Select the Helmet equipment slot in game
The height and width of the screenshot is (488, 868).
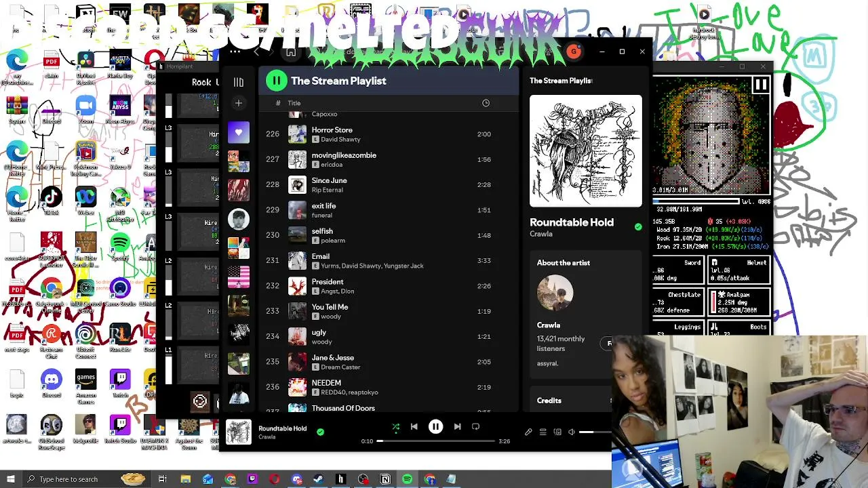coord(741,270)
